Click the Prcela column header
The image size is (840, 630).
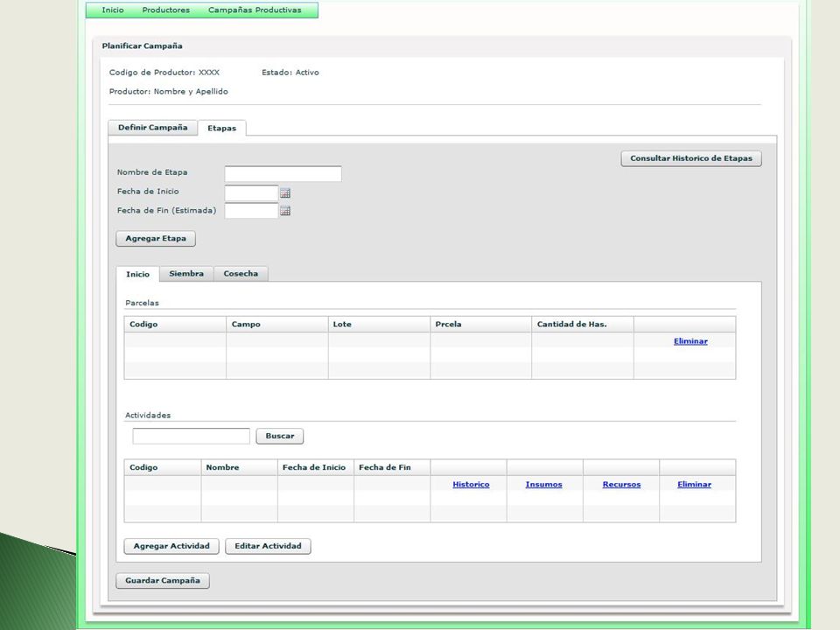480,324
